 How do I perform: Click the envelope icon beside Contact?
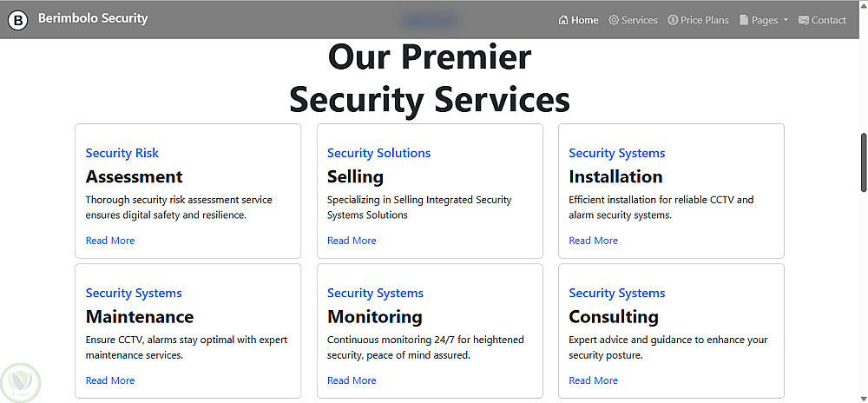tap(804, 20)
